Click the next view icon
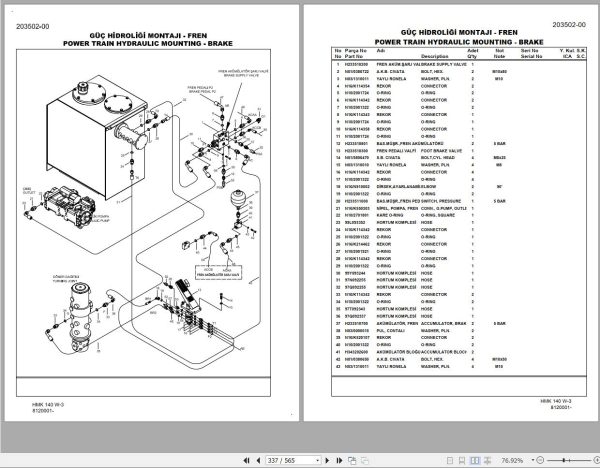This screenshot has height=468, width=600. pos(364,460)
